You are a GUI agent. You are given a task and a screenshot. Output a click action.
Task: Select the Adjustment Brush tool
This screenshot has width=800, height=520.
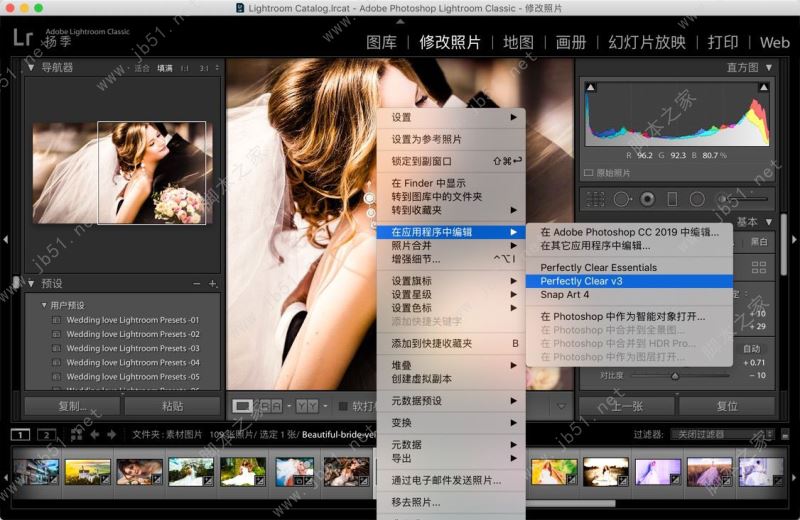coord(742,199)
